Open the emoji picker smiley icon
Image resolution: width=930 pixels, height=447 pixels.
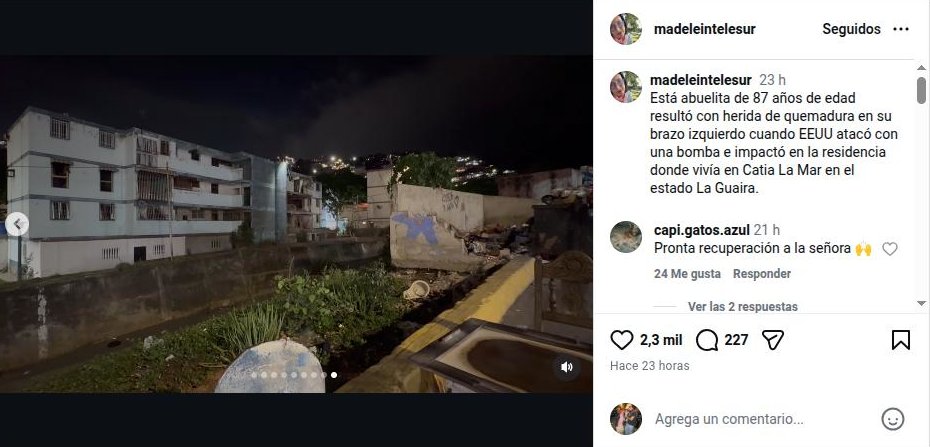tap(893, 419)
